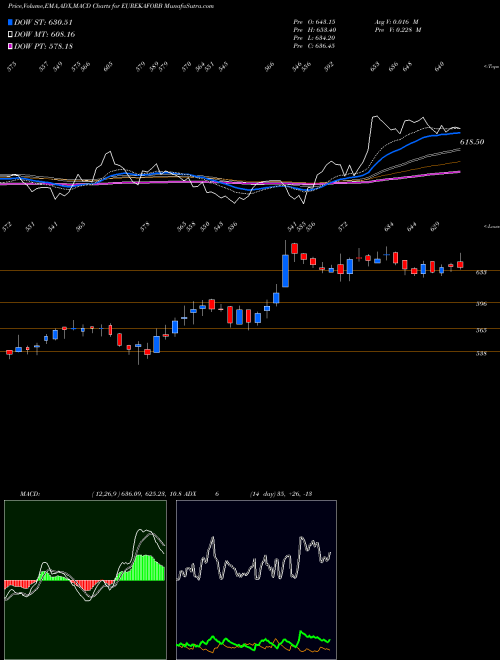Click the 'Avg V: 0.016 M' value
Viewport: 500px width, 660px height.
coord(397,22)
